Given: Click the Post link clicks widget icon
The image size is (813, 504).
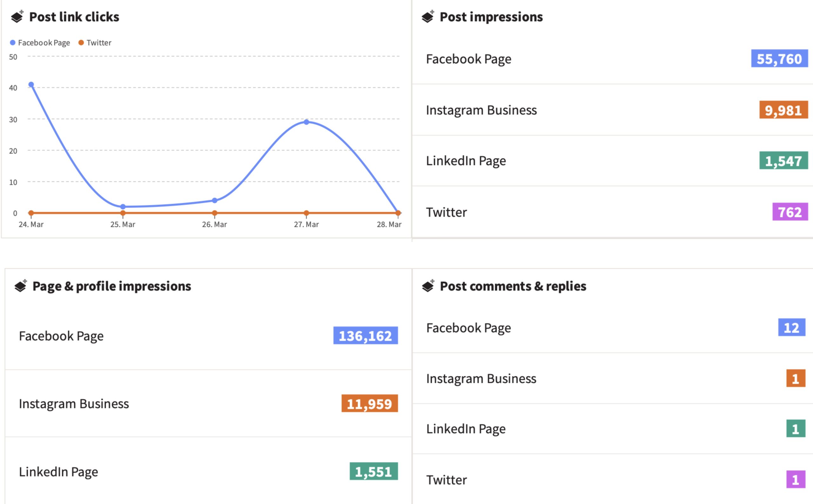Looking at the screenshot, I should (x=17, y=17).
